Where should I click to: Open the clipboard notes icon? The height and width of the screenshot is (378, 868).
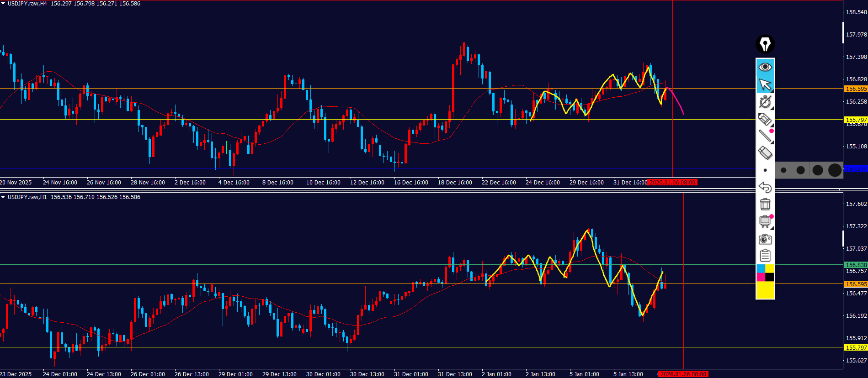point(765,256)
